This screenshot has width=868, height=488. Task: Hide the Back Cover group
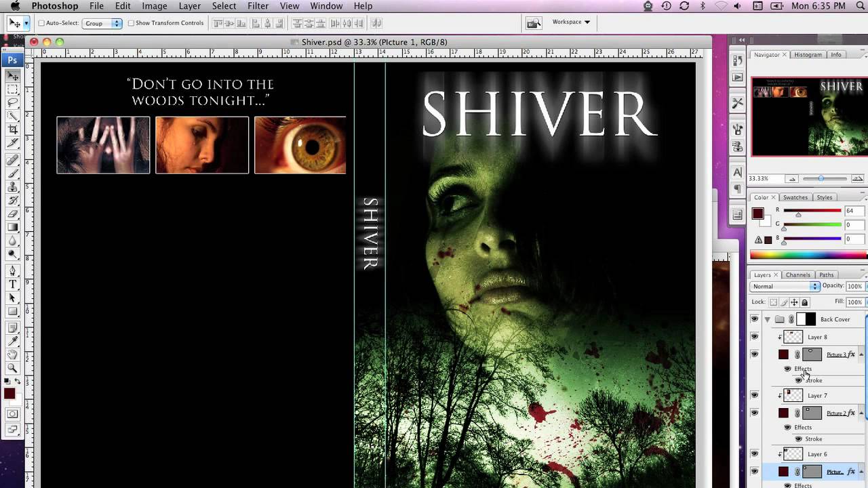[x=754, y=319]
